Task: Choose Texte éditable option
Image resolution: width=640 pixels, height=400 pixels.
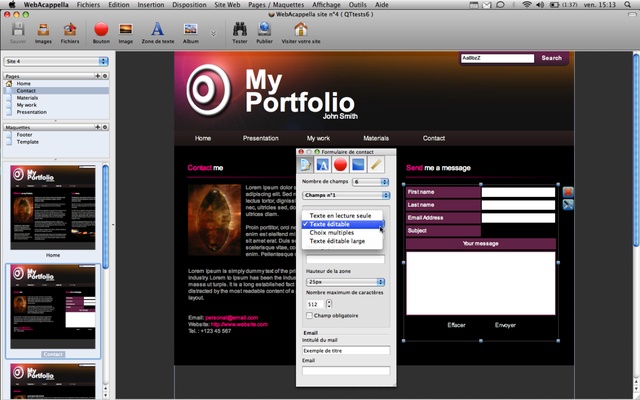Action: 342,224
